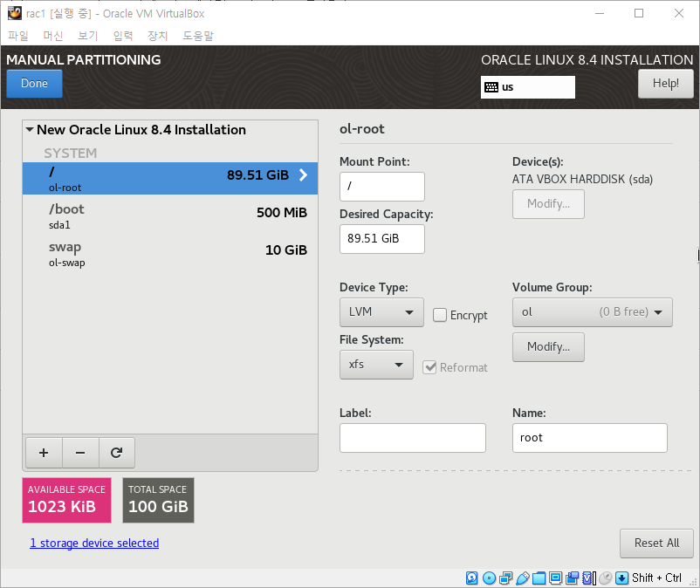Click the USB devices status icon
The image size is (700, 588).
[x=522, y=578]
